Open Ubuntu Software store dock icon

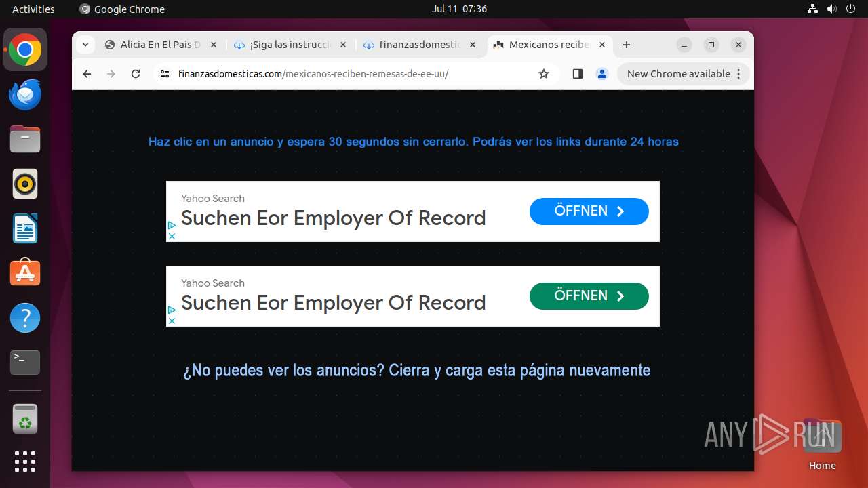25,273
